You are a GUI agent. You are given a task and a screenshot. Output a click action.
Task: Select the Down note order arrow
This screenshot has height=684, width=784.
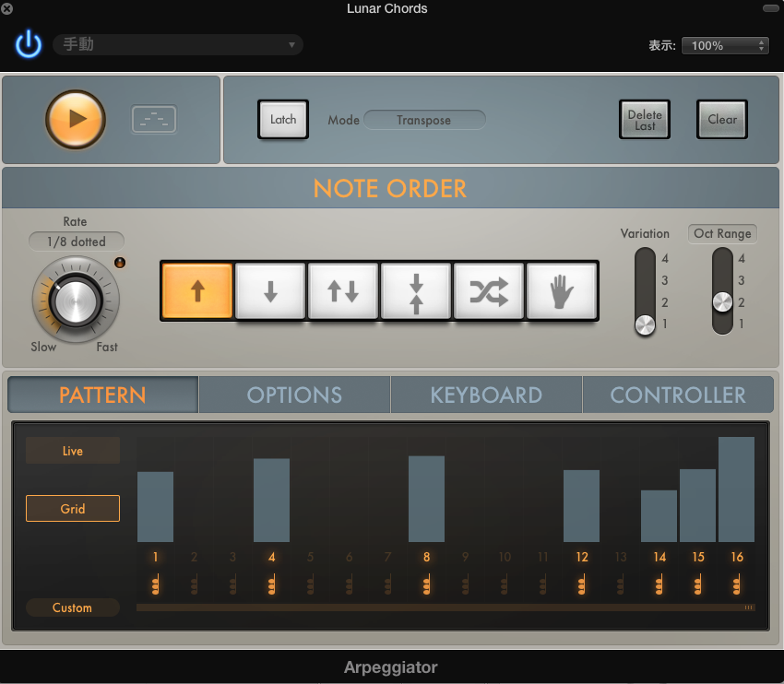(270, 290)
